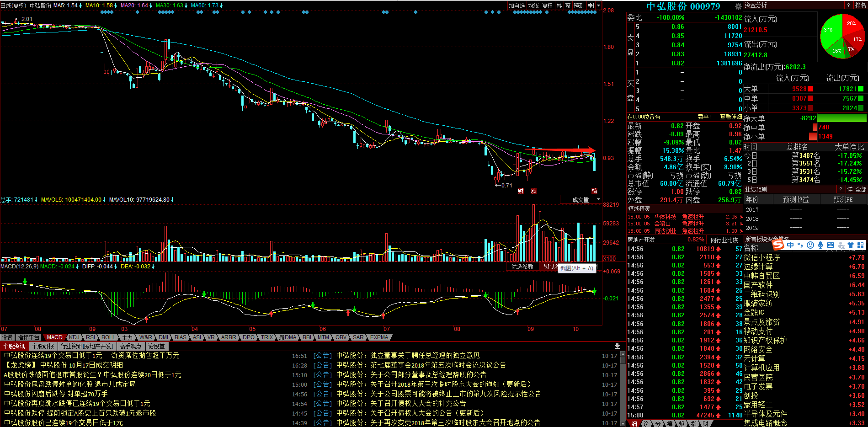Click Sogou emoji face icon
The height and width of the screenshot is (427, 868).
810,245
